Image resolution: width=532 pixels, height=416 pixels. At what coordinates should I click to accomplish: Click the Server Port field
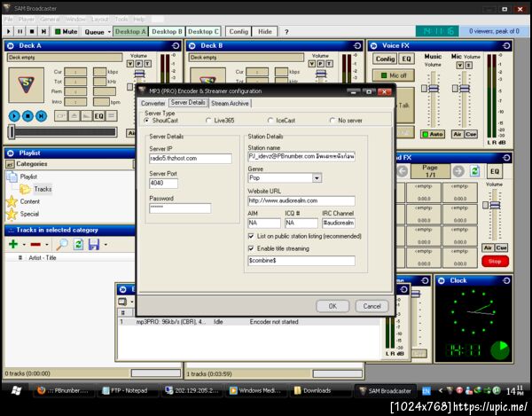(163, 184)
